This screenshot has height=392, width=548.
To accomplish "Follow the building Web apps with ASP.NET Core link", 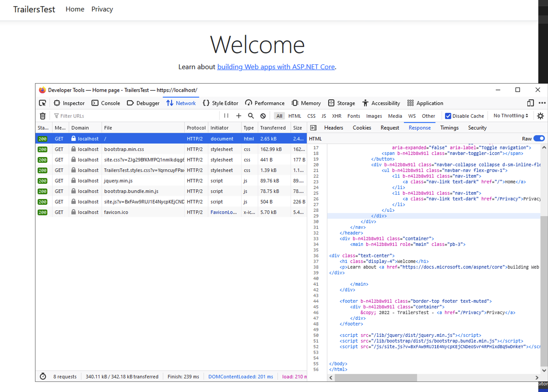I will point(276,67).
